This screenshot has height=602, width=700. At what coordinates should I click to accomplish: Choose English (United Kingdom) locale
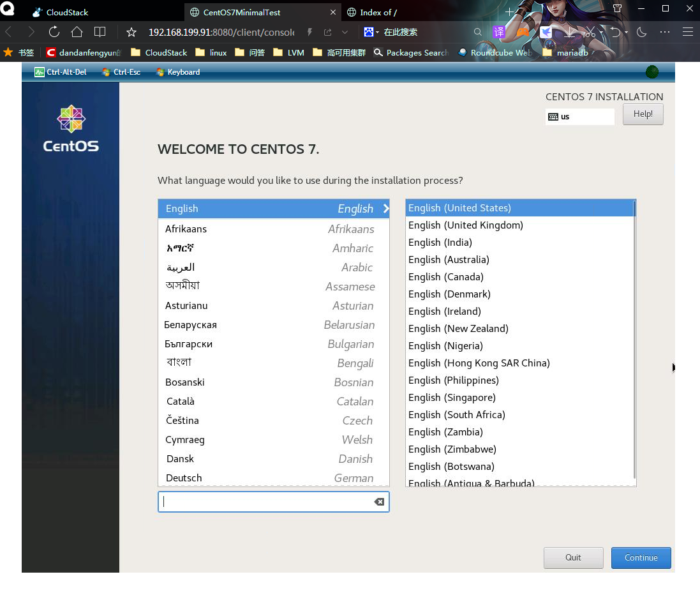tap(519, 225)
